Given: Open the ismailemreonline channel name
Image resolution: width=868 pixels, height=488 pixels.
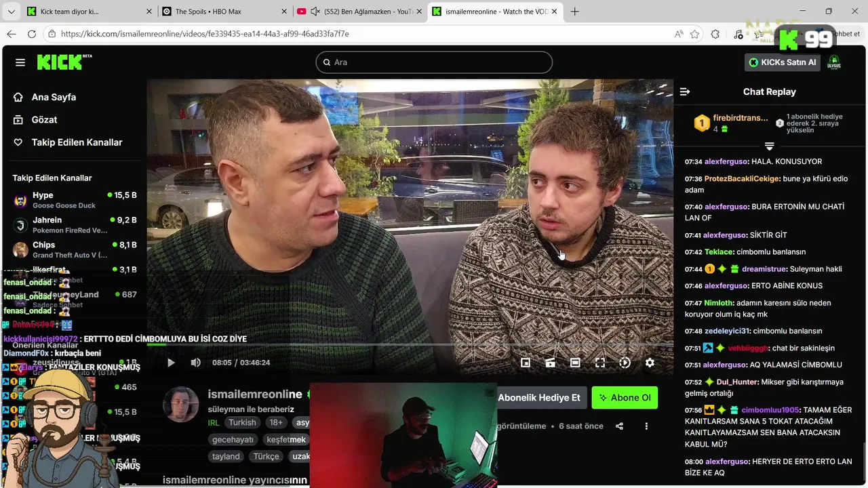Looking at the screenshot, I should (x=255, y=394).
